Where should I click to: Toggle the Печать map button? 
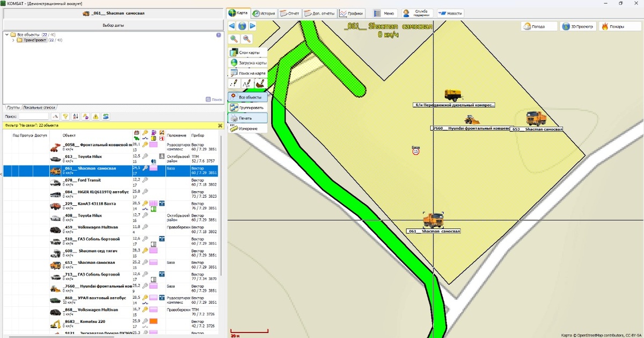(247, 117)
